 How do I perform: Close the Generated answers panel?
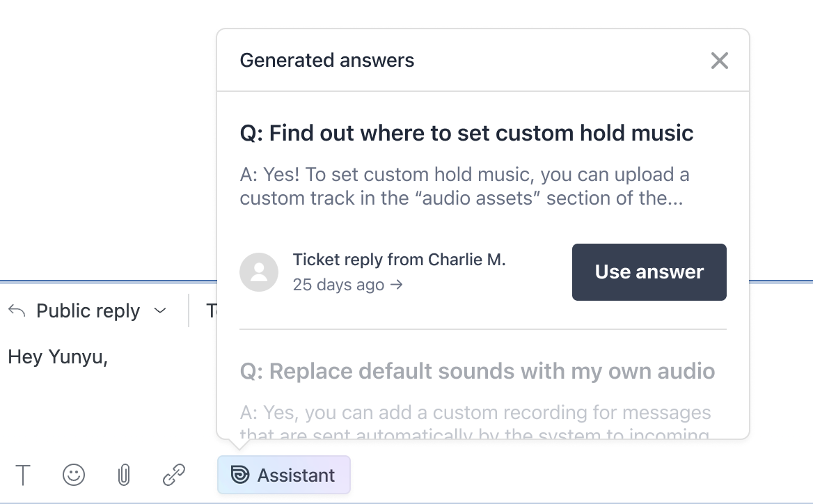coord(719,61)
